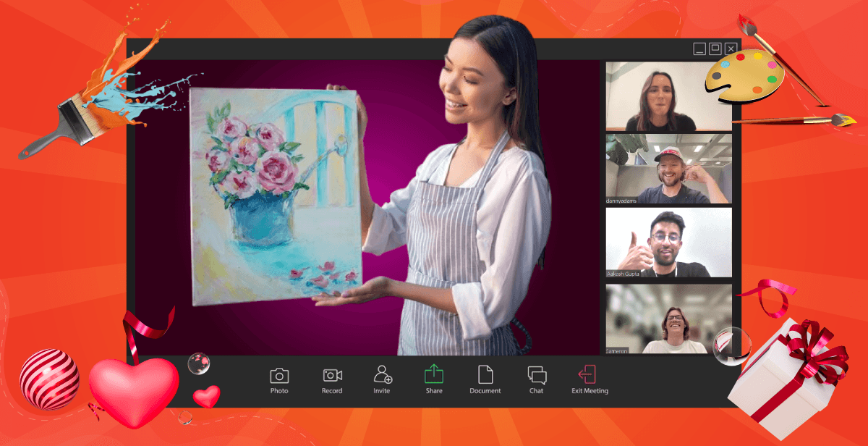Click the Photo camera icon
The width and height of the screenshot is (868, 446).
pos(279,375)
